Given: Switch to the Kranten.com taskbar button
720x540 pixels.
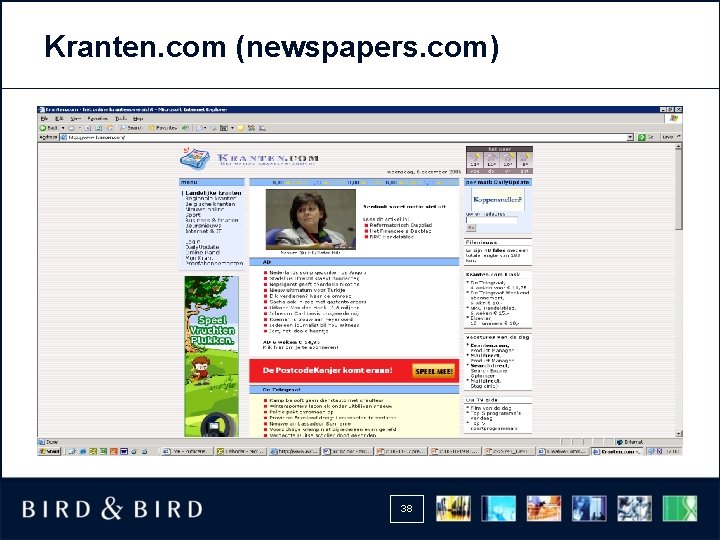Looking at the screenshot, I should [618, 451].
